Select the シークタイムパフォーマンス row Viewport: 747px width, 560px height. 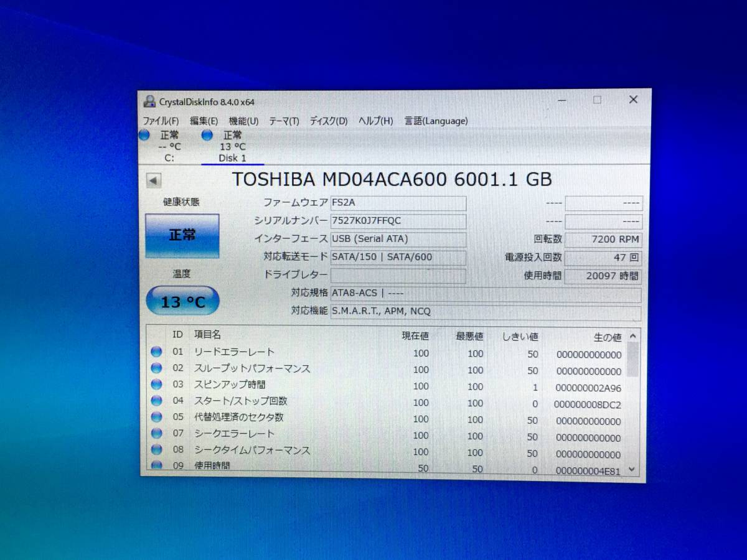coord(387,451)
